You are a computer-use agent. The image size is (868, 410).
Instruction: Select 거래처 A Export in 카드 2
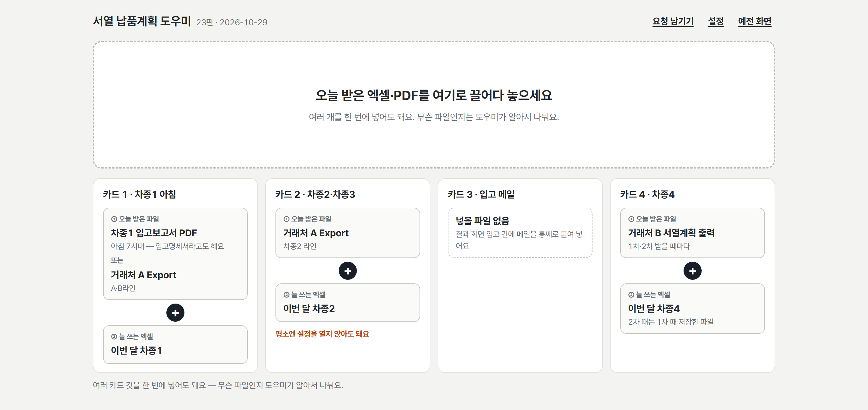348,233
